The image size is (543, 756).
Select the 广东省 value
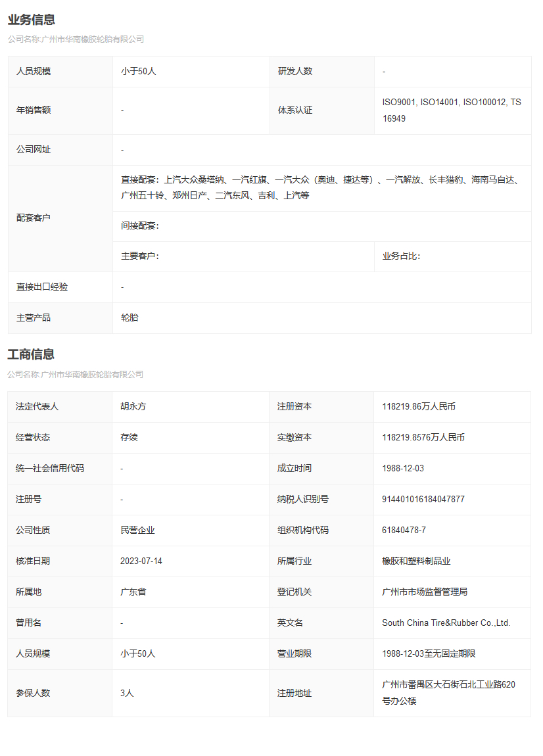[133, 592]
